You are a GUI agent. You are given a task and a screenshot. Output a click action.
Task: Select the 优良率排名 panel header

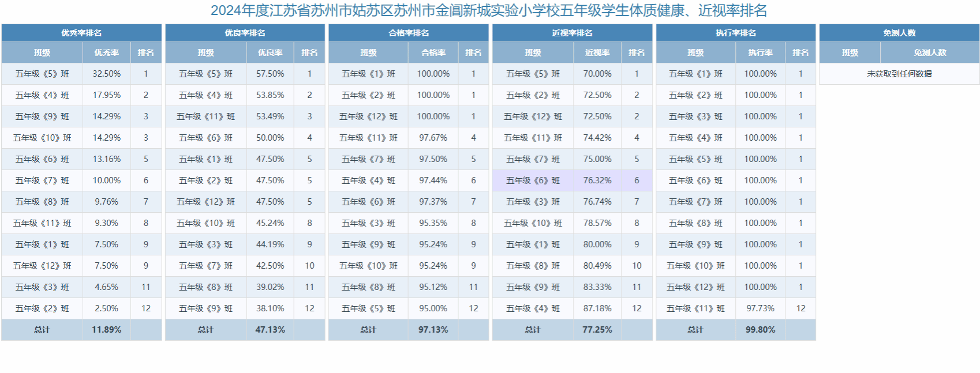click(x=245, y=33)
